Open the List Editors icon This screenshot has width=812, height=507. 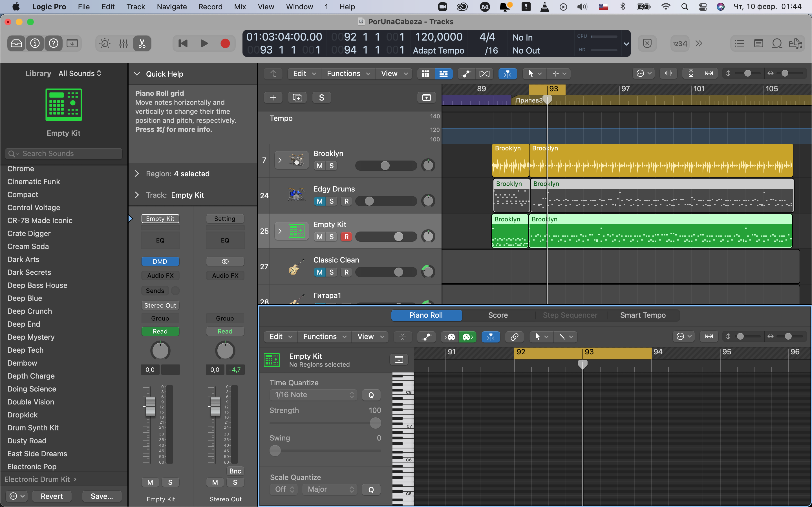739,44
